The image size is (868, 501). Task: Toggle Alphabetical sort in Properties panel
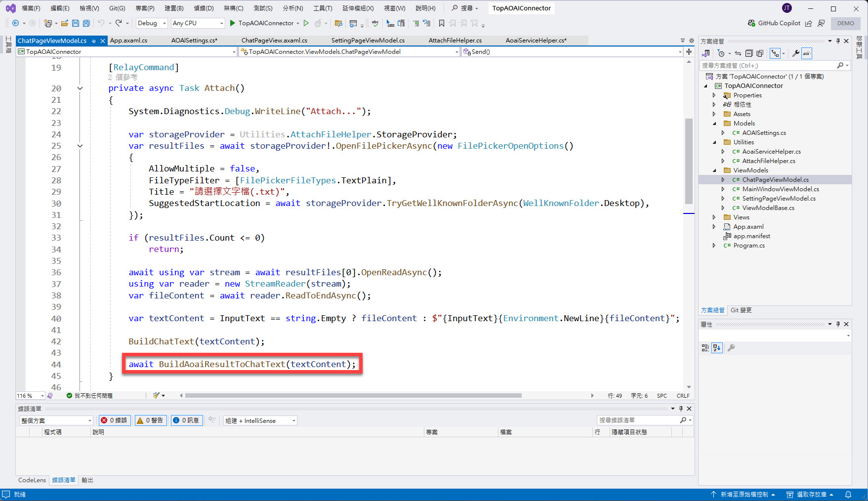717,348
